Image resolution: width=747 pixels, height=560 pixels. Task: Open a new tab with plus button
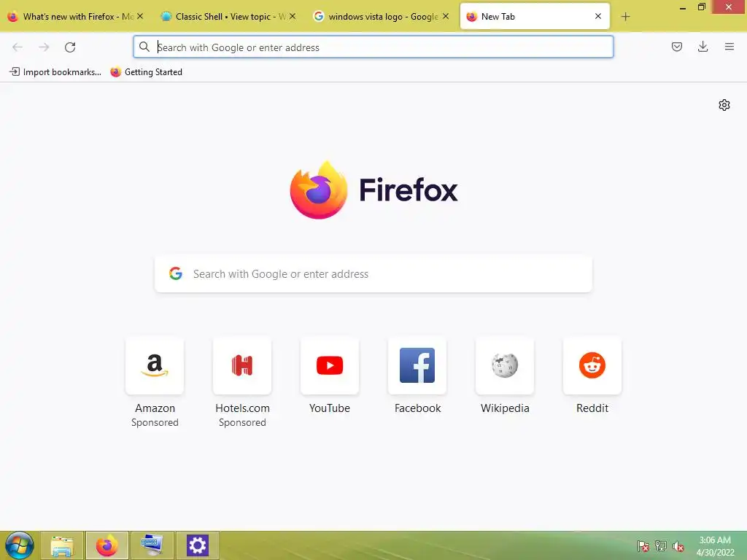(x=625, y=17)
